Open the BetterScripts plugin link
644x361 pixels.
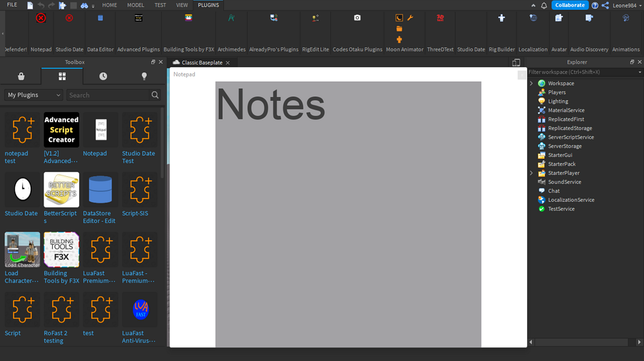60,217
